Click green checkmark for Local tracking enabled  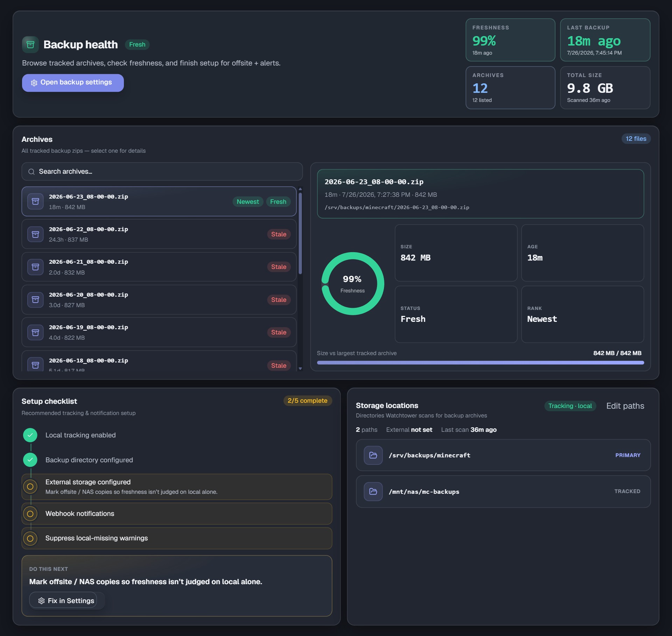[30, 435]
